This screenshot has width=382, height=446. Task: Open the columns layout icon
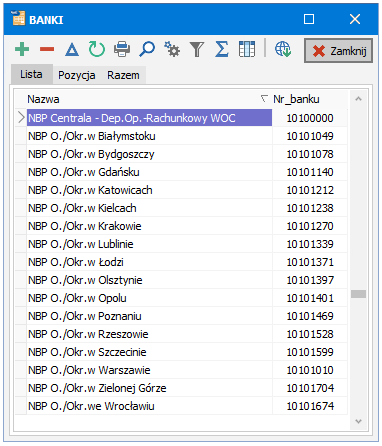pos(247,49)
